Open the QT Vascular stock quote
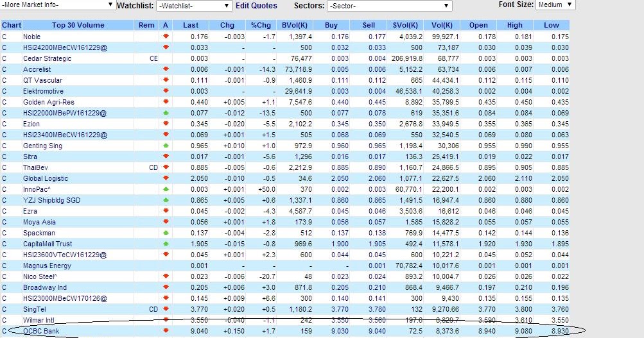 43,80
